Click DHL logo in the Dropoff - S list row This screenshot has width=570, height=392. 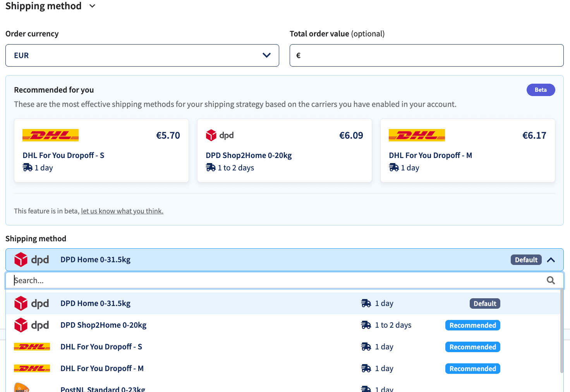[x=32, y=347]
